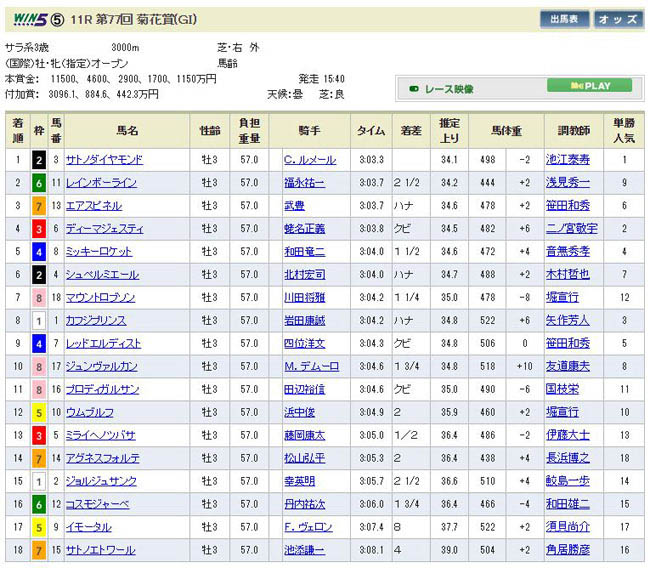Open horse サトノダイヤモンド link
650x568 pixels.
click(104, 160)
